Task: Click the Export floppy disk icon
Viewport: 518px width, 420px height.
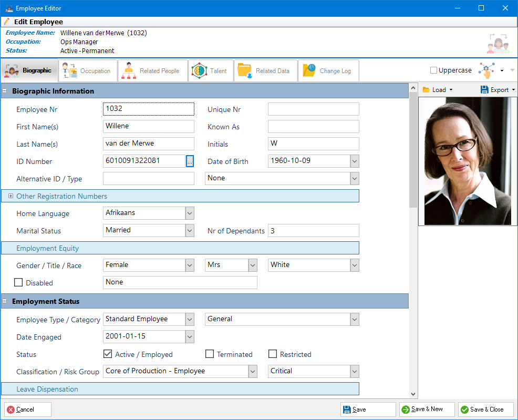Action: [484, 90]
